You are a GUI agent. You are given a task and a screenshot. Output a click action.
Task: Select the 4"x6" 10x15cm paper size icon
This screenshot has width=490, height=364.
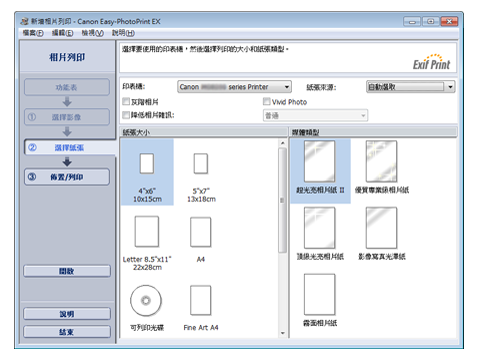147,164
